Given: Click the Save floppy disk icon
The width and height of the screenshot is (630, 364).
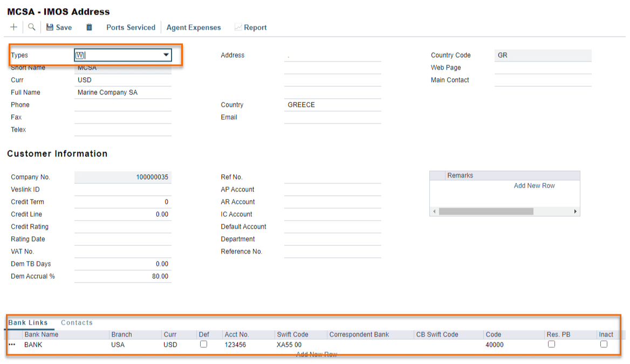Looking at the screenshot, I should coord(50,28).
